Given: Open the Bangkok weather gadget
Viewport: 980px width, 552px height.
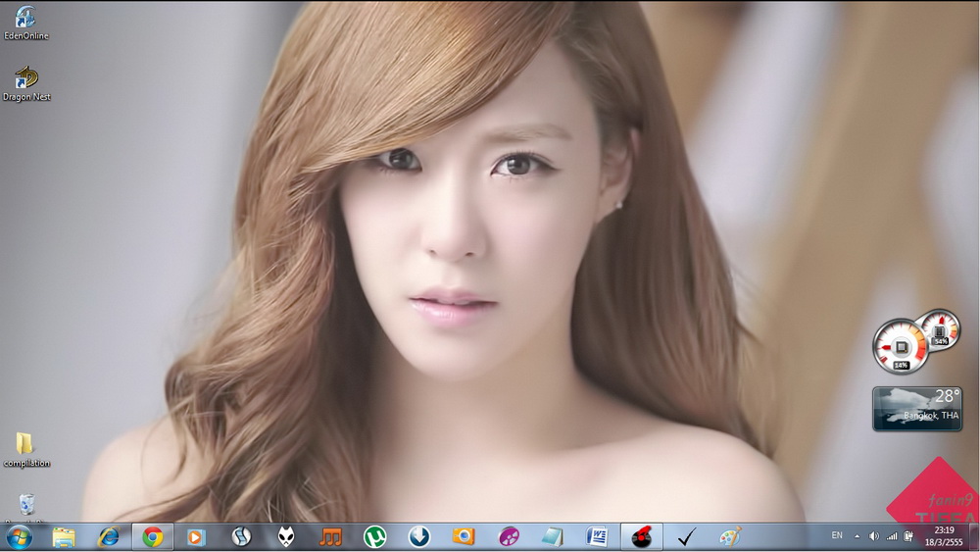Looking at the screenshot, I should coord(917,409).
